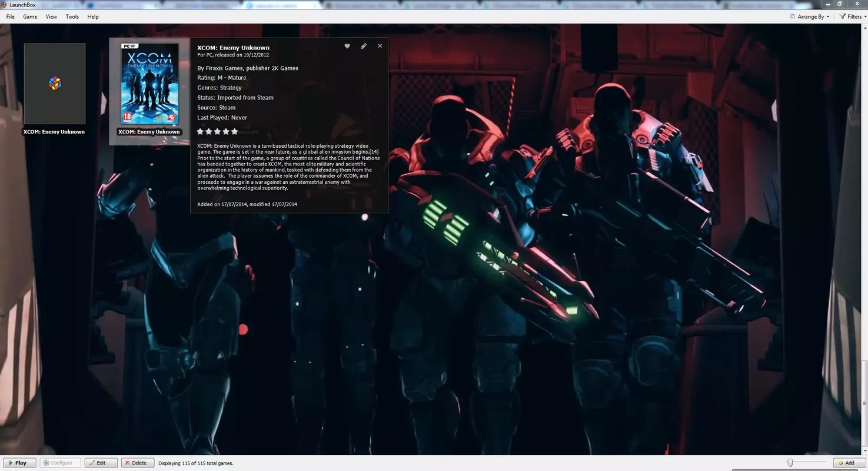868x471 pixels.
Task: Set the rating to one star
Action: coord(200,131)
